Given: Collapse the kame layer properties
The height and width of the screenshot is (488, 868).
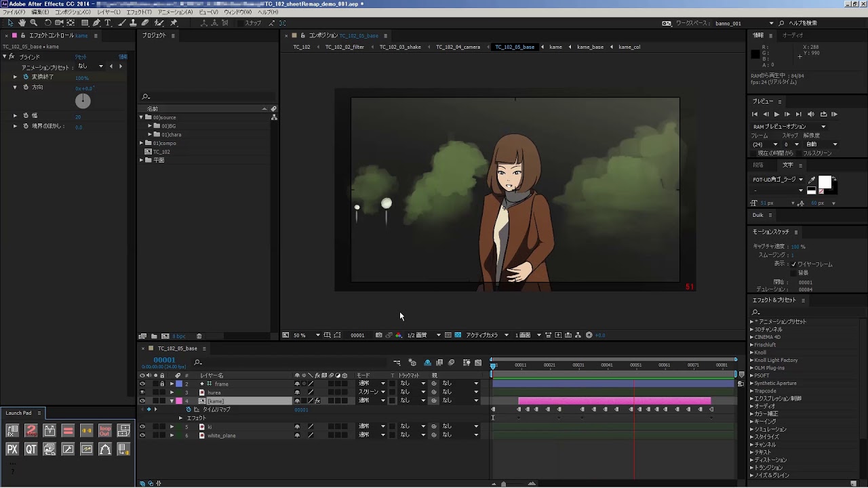Looking at the screenshot, I should pyautogui.click(x=172, y=401).
